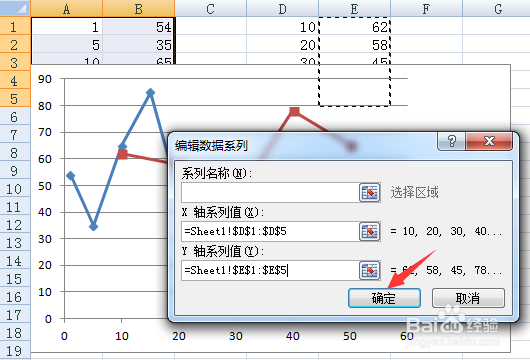Viewport: 530px width, 360px height.
Task: Click the red series square marker at 62
Action: point(122,154)
